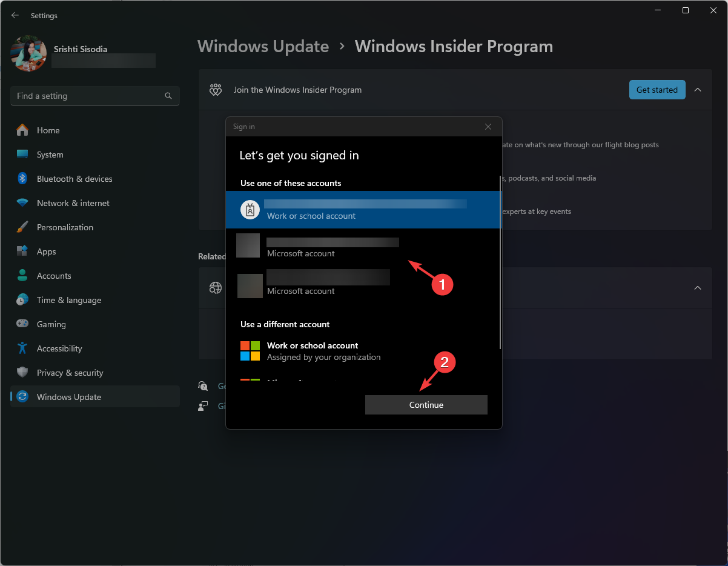The image size is (728, 566).
Task: Open Time & language settings
Action: (x=21, y=300)
